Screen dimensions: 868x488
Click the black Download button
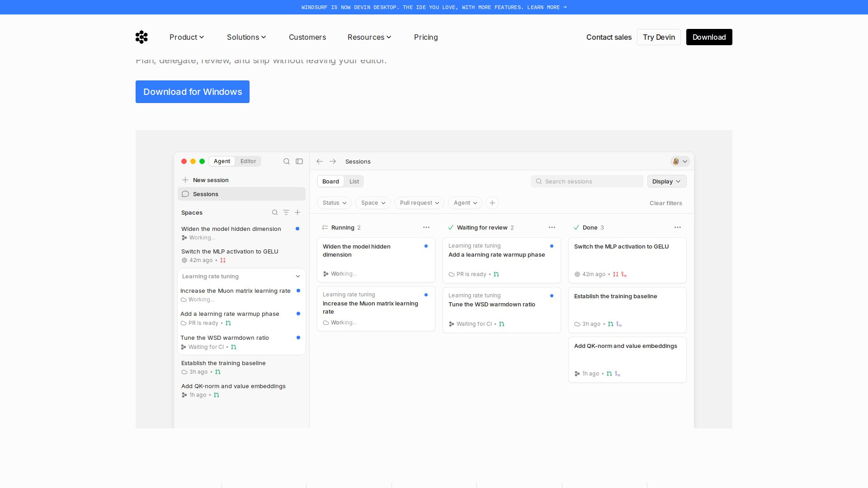(x=709, y=37)
